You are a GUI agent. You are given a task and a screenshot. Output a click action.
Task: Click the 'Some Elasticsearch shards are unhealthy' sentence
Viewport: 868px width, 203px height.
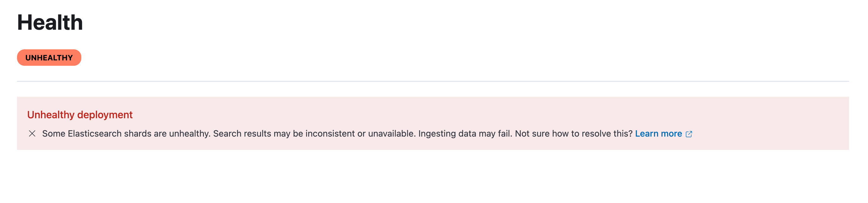point(126,134)
